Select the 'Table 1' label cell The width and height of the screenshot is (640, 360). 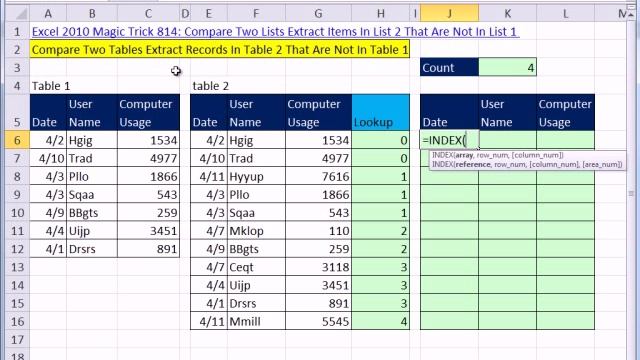coord(48,86)
